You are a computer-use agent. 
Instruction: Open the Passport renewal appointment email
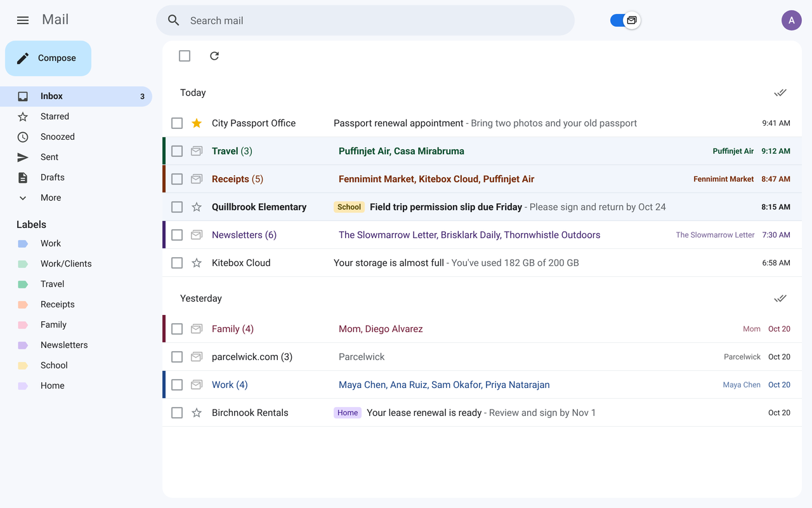tap(482, 123)
